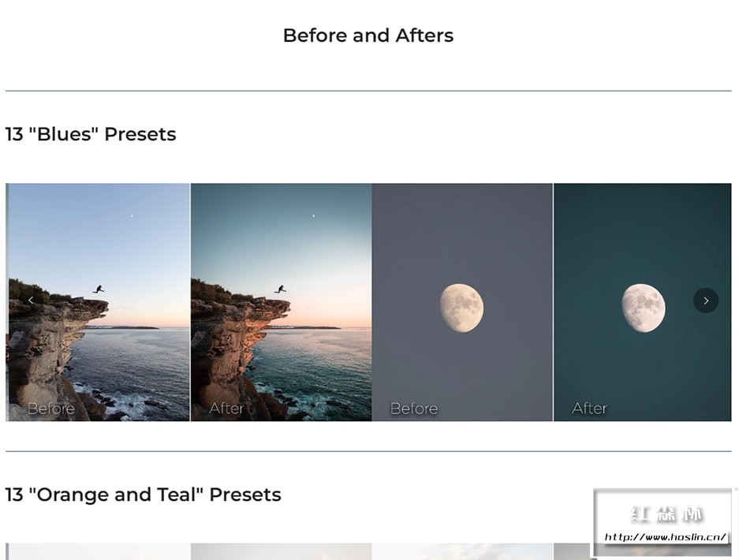This screenshot has height=560, width=739.
Task: Open the third Orange and Teal preview image
Action: (462, 551)
